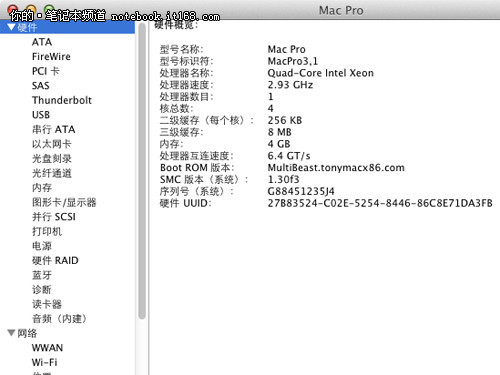Click the 256 KB L2 cache value
This screenshot has height=375, width=500.
coord(285,120)
